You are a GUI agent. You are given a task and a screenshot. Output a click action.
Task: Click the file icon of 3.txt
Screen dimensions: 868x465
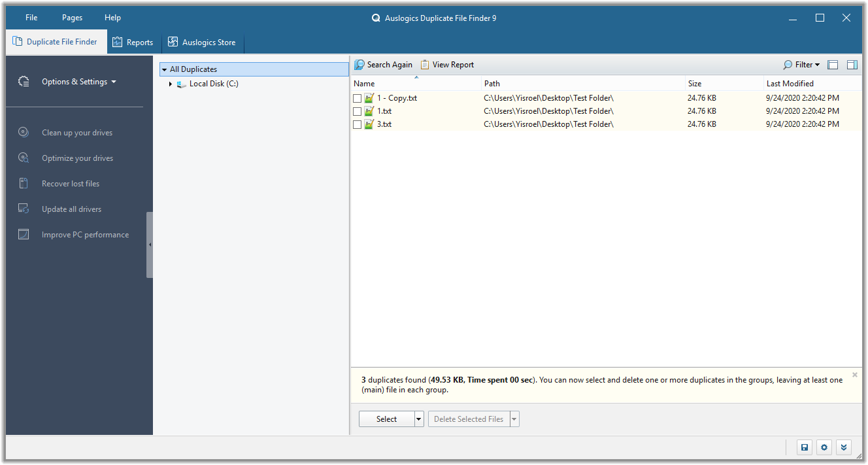[369, 124]
